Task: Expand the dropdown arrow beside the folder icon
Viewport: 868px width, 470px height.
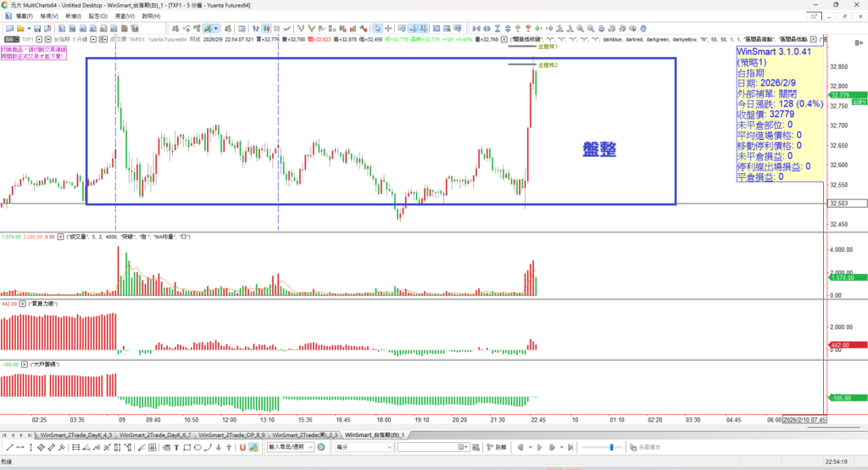Action: (x=29, y=28)
